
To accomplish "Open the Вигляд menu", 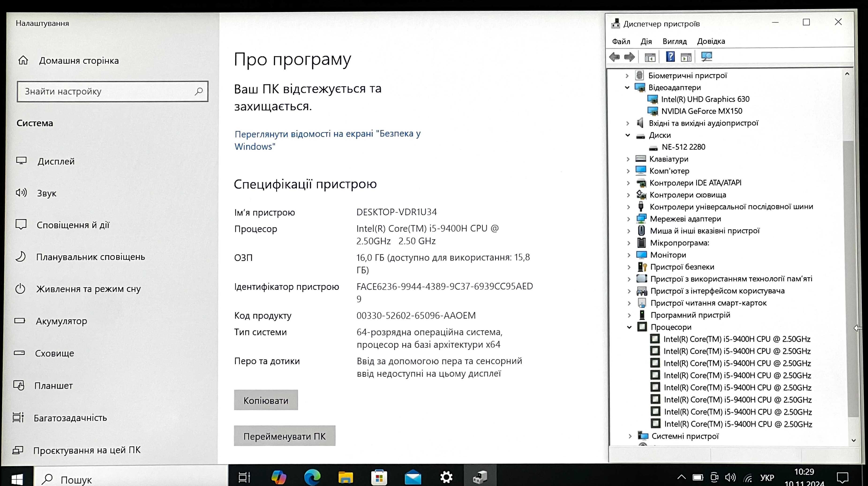I will click(x=675, y=41).
